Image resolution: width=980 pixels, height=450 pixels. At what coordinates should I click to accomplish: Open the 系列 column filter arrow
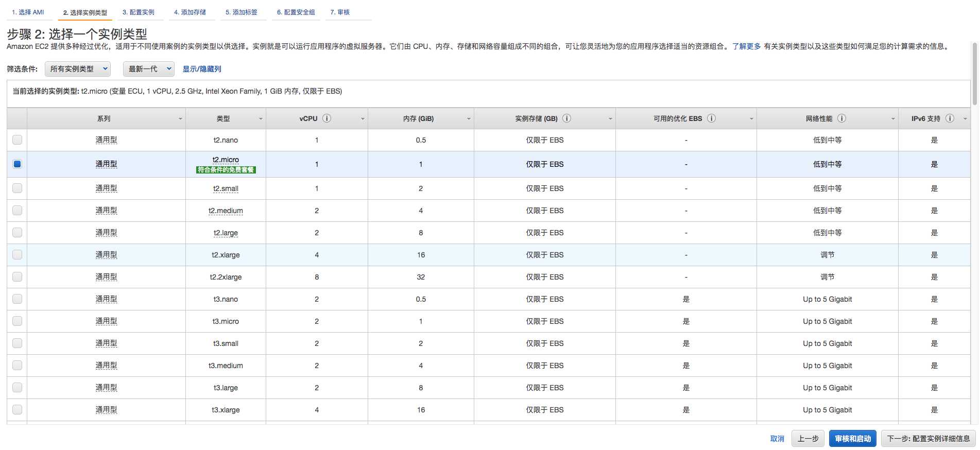180,119
